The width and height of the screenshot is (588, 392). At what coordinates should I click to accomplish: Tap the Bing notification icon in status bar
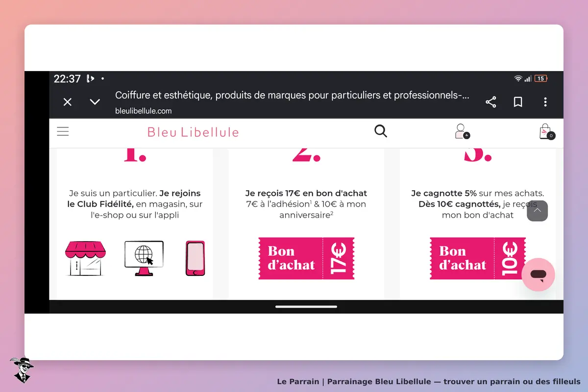point(90,78)
